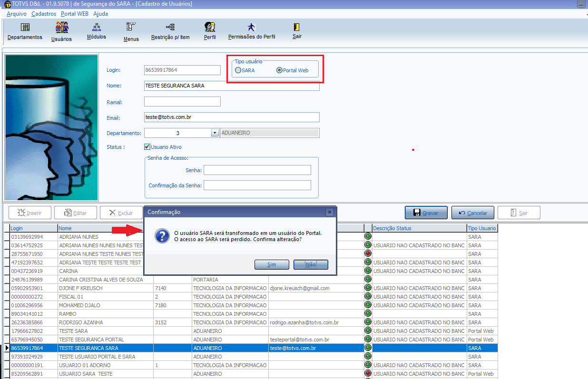The image size is (588, 379).
Task: Click red status icon in login 28755671950 row
Action: 368,253
